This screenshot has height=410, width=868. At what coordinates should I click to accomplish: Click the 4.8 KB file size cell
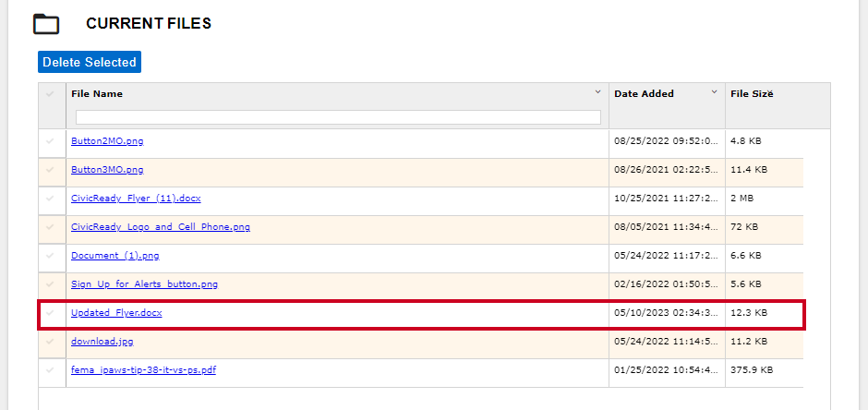(x=746, y=141)
